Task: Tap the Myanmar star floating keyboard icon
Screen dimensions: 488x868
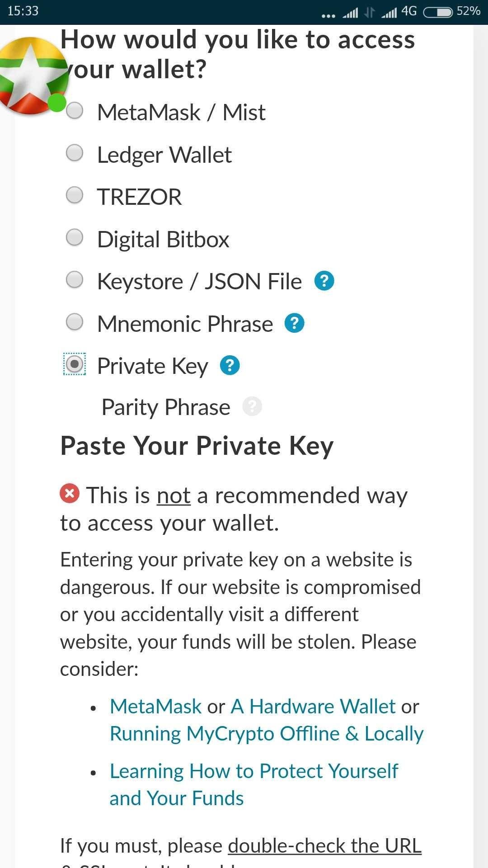Action: click(33, 75)
